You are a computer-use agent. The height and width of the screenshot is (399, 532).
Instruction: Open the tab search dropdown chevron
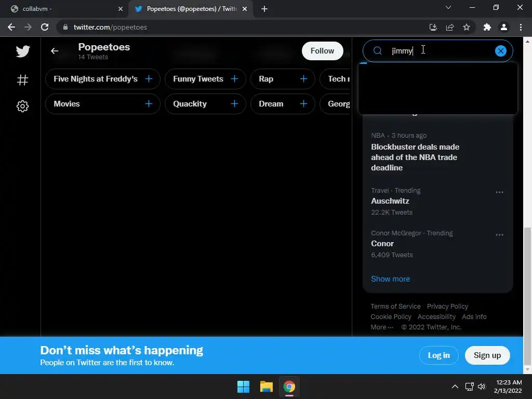coord(448,7)
